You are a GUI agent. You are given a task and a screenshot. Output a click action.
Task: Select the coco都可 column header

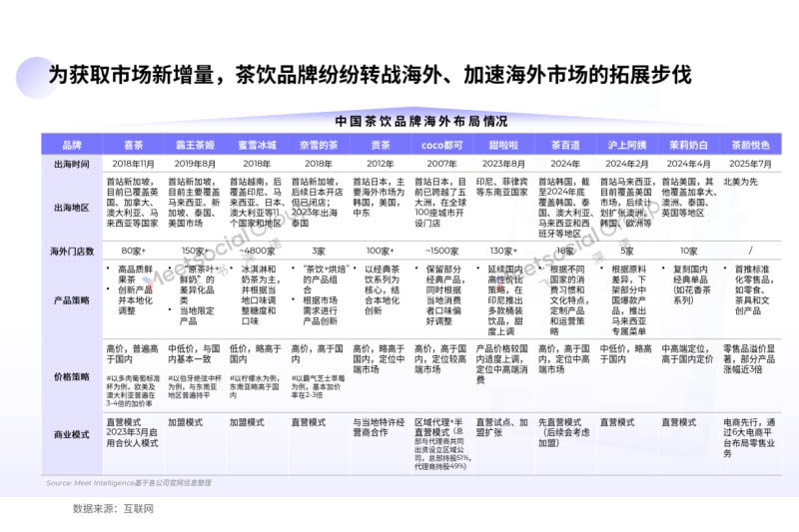tap(440, 145)
